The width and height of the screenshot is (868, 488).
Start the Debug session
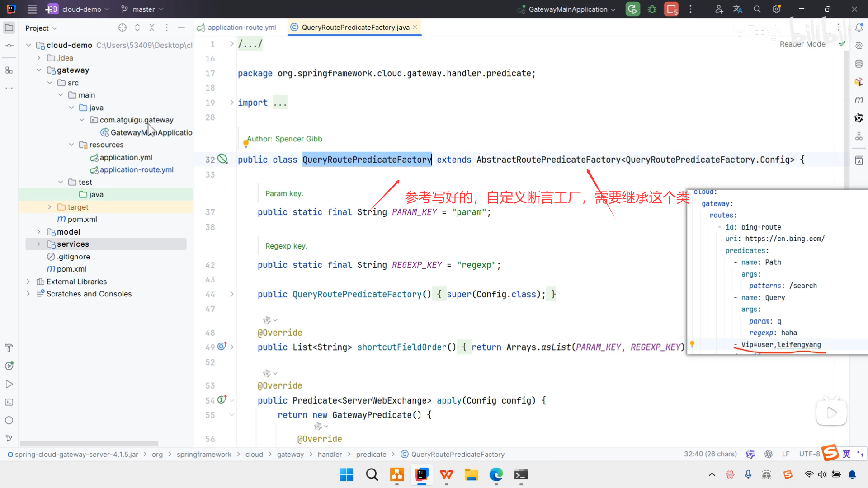pyautogui.click(x=651, y=9)
